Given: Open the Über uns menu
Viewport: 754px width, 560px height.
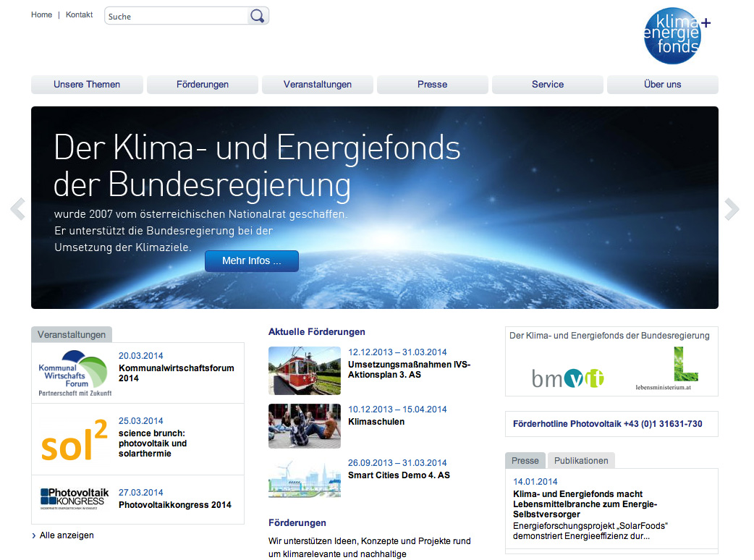Looking at the screenshot, I should [x=663, y=85].
